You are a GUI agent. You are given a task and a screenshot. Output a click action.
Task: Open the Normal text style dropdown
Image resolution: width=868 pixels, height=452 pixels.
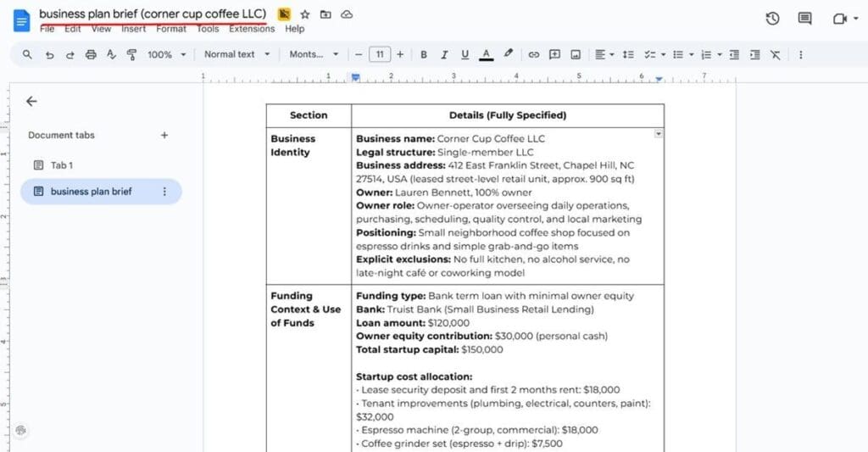click(236, 54)
